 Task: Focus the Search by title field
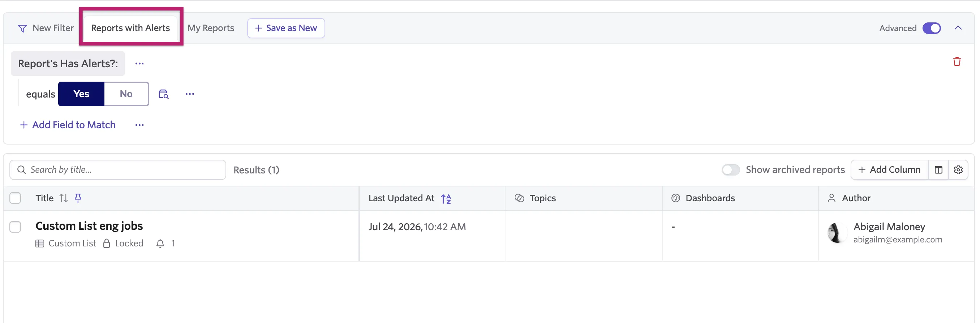(117, 170)
